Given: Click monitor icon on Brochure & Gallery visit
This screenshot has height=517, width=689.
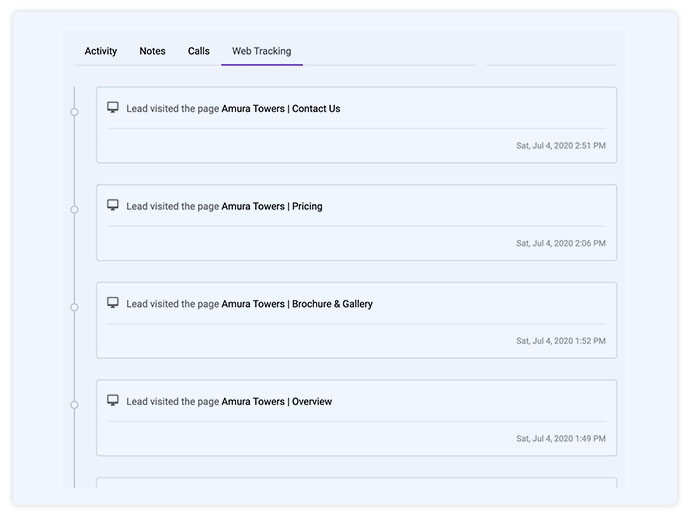Looking at the screenshot, I should coord(113,303).
